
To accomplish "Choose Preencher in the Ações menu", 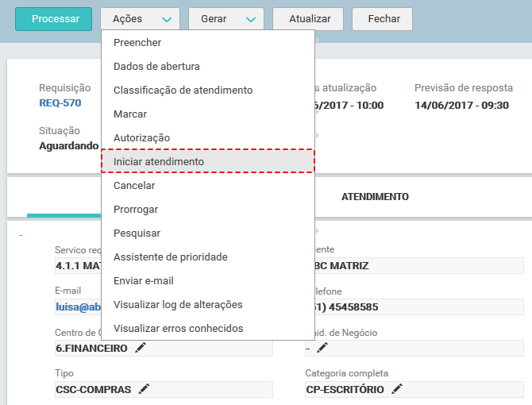I will pyautogui.click(x=208, y=42).
